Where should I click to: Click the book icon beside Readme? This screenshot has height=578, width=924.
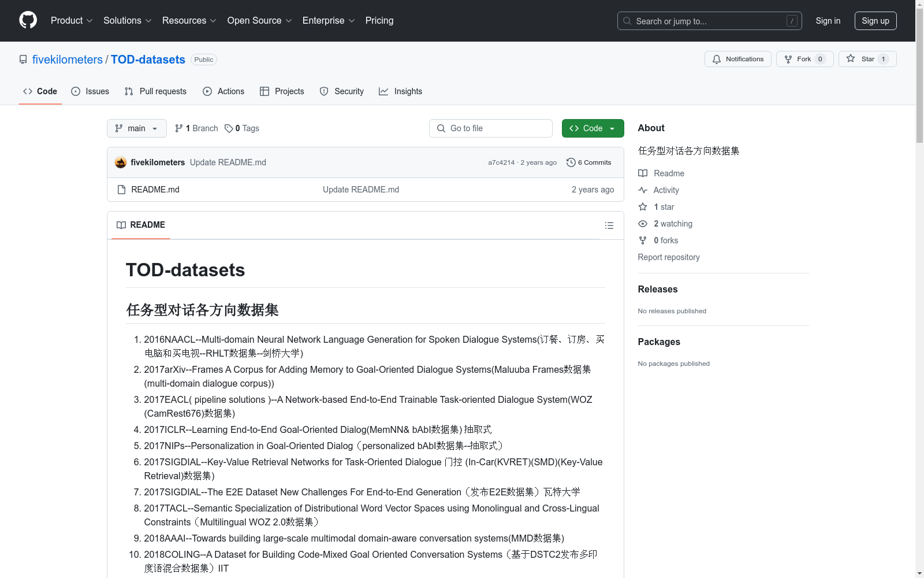[643, 173]
